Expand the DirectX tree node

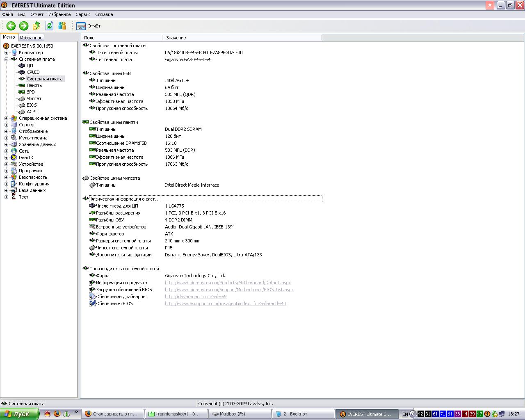(6, 157)
